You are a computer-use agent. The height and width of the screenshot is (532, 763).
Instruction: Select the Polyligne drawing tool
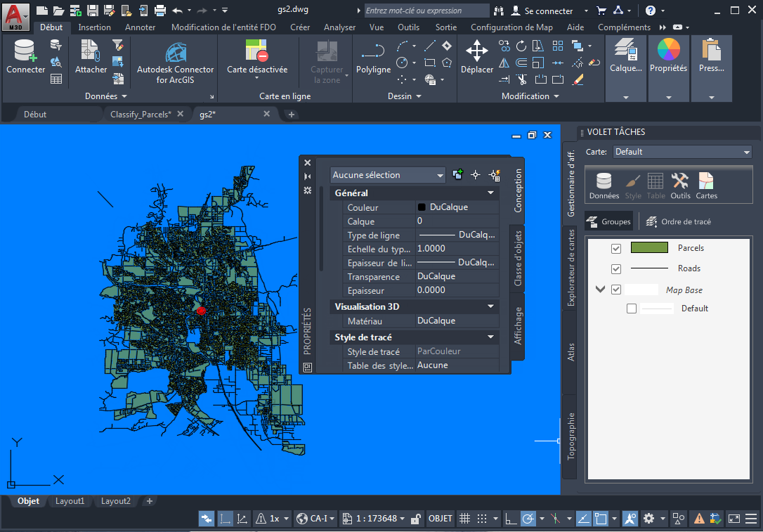(x=373, y=56)
